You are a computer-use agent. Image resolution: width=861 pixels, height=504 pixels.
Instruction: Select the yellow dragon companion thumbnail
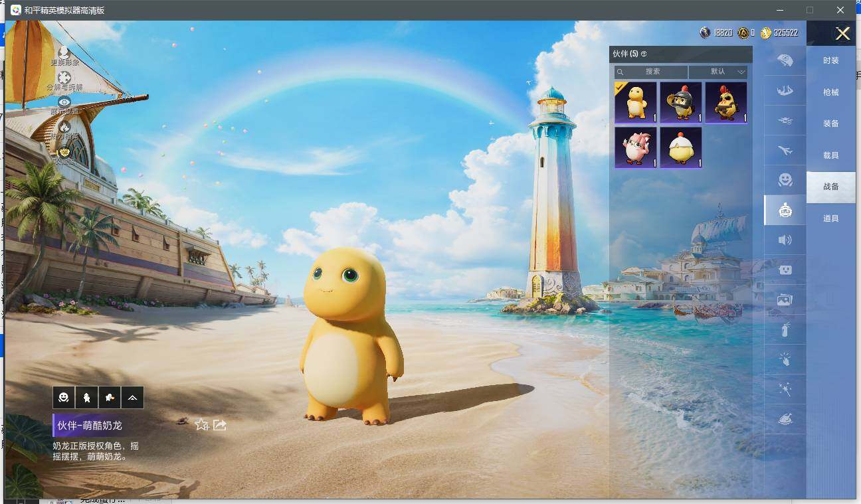(x=636, y=102)
